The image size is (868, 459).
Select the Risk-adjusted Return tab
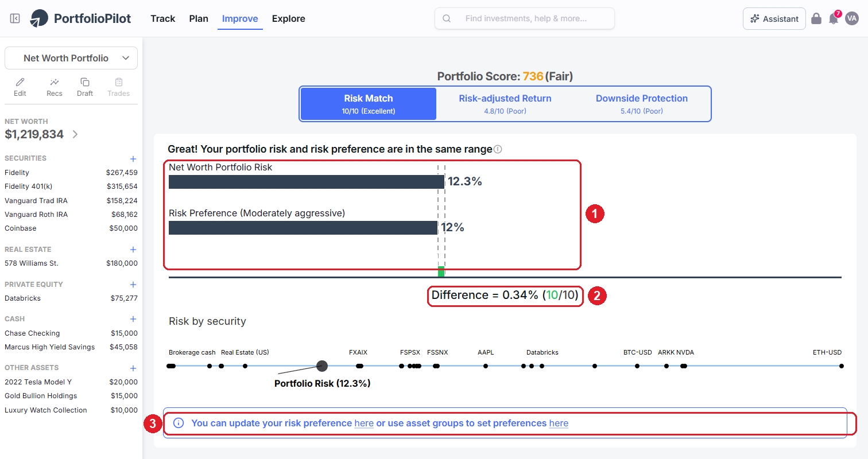click(505, 104)
